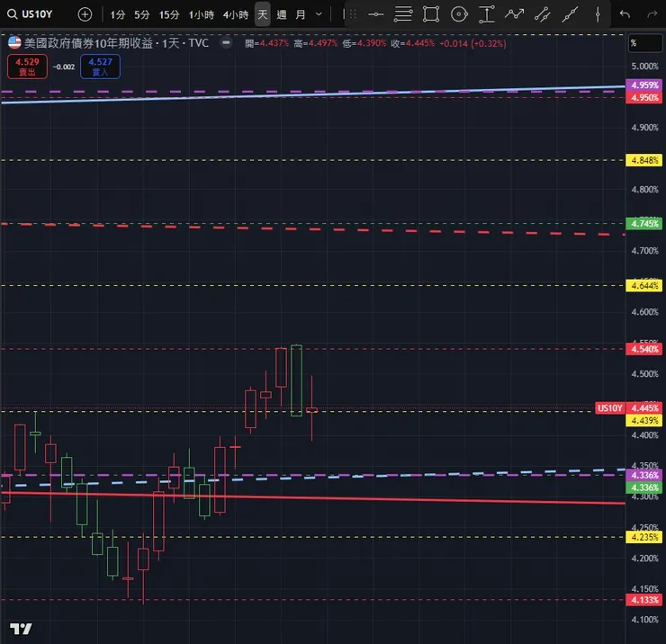Select the horizontal line drawing tool
This screenshot has height=644, width=666.
point(376,14)
